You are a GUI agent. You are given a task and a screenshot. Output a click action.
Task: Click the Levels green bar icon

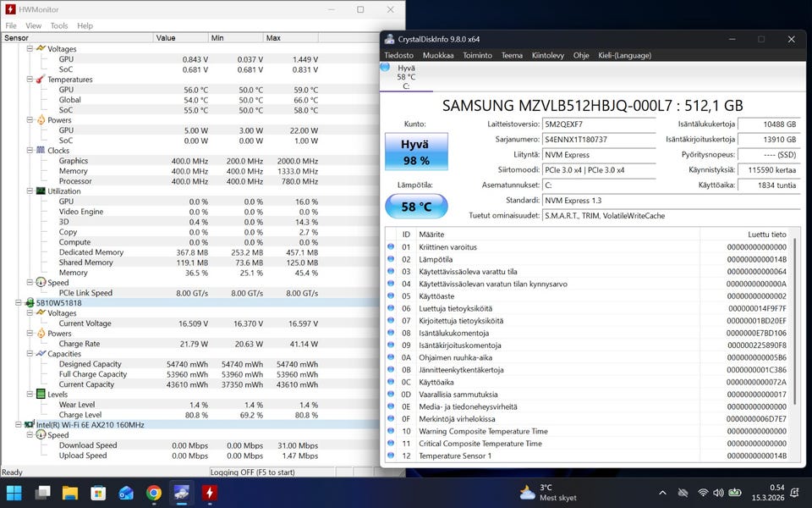pos(41,394)
